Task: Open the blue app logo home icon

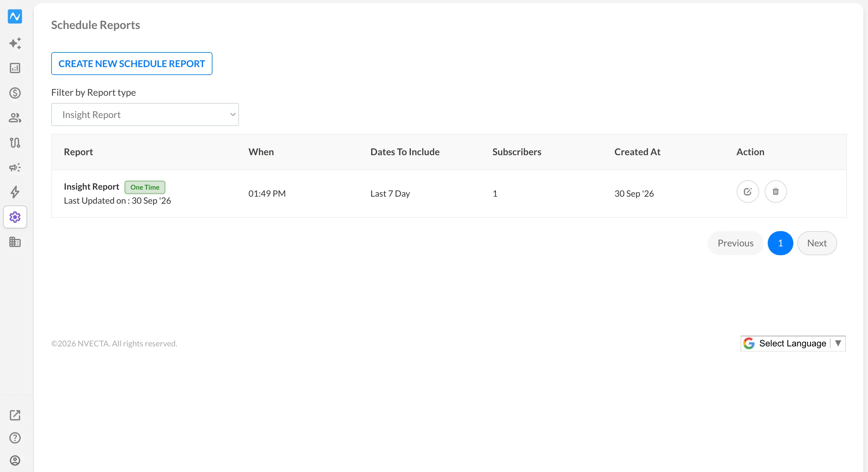Action: pyautogui.click(x=15, y=16)
